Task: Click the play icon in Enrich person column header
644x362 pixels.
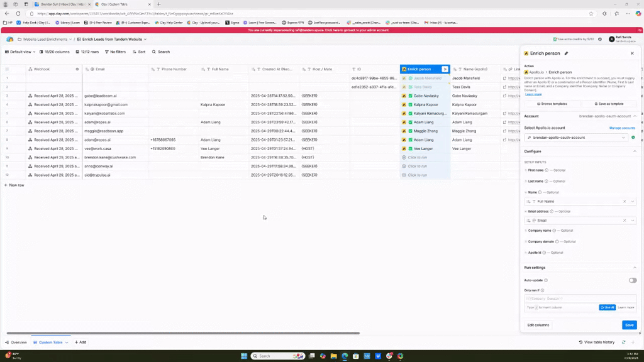Action: tap(445, 69)
